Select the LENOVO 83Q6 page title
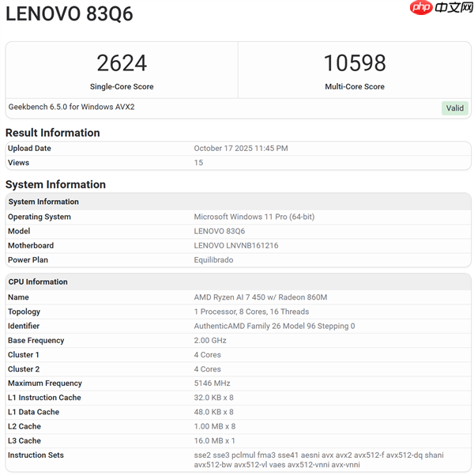Image resolution: width=474 pixels, height=476 pixels. coord(70,14)
